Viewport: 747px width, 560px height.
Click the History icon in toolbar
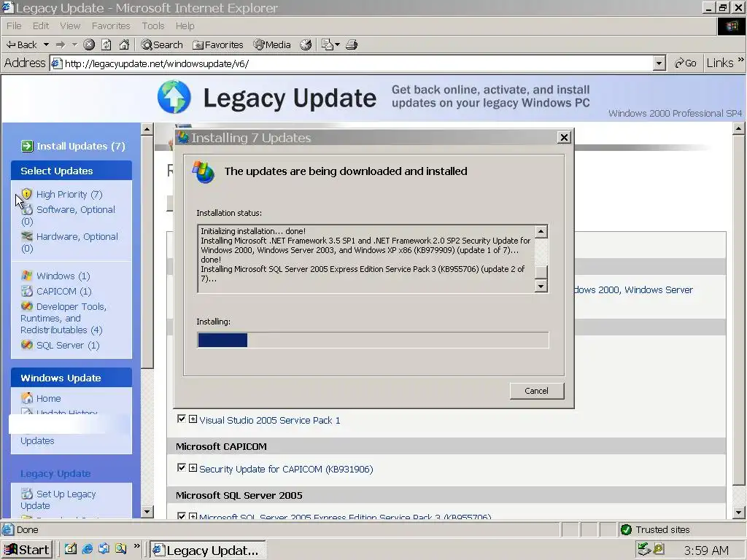click(306, 44)
